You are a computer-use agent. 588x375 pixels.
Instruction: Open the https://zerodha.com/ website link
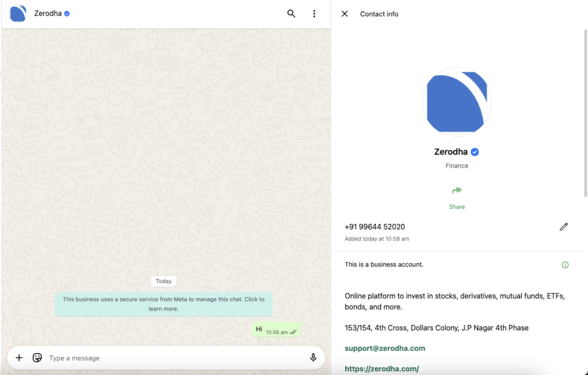(x=382, y=369)
